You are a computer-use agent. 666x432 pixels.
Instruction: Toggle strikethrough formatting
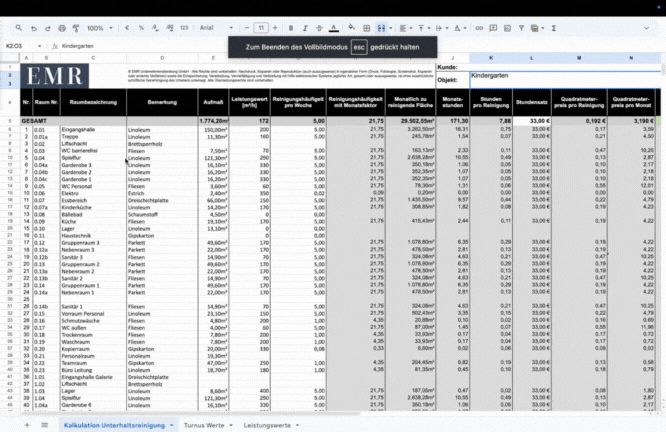[319, 28]
